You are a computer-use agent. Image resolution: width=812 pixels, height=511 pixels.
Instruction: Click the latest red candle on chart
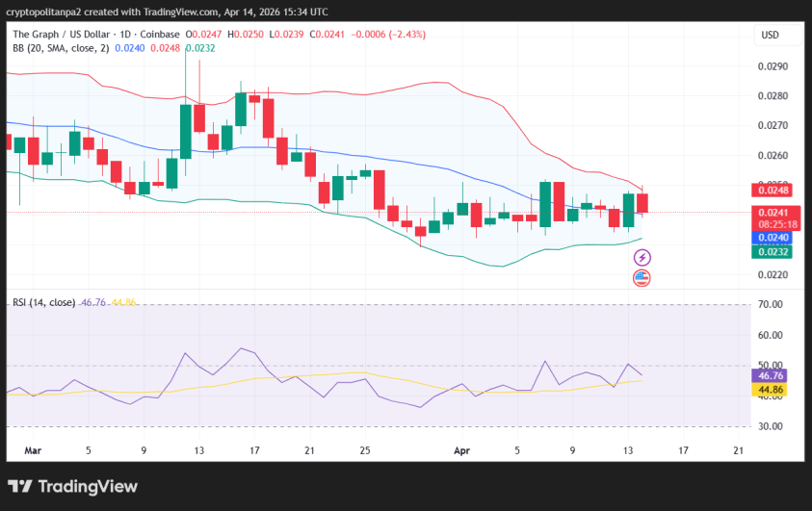click(x=642, y=203)
